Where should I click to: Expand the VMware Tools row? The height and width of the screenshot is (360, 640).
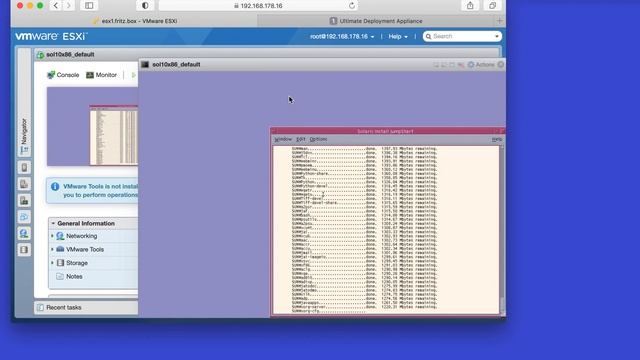point(52,249)
